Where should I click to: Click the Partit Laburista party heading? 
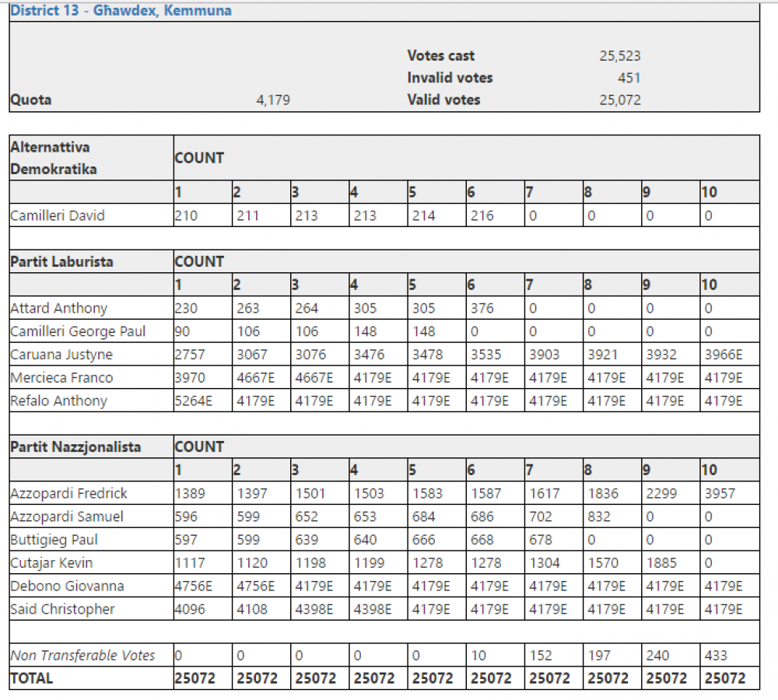pos(61,261)
